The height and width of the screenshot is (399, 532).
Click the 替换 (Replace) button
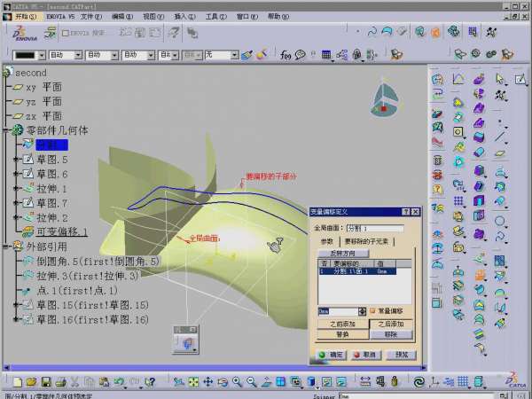point(343,334)
